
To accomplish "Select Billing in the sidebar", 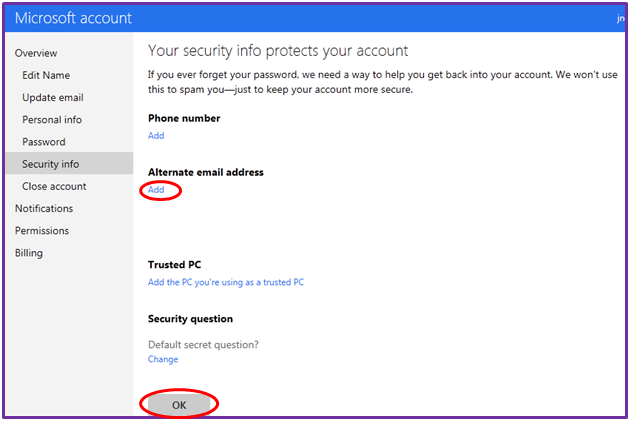I will [x=29, y=253].
